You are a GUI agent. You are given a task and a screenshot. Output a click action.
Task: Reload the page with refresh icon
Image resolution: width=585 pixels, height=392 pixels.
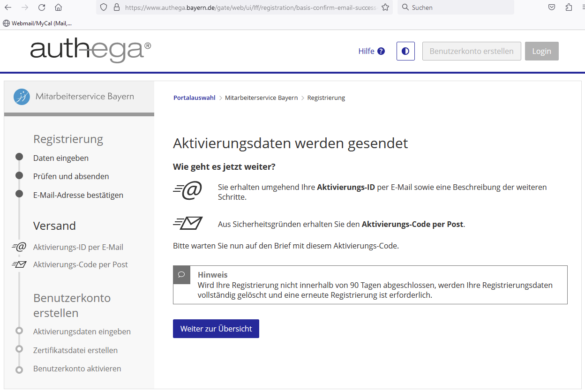pyautogui.click(x=42, y=8)
